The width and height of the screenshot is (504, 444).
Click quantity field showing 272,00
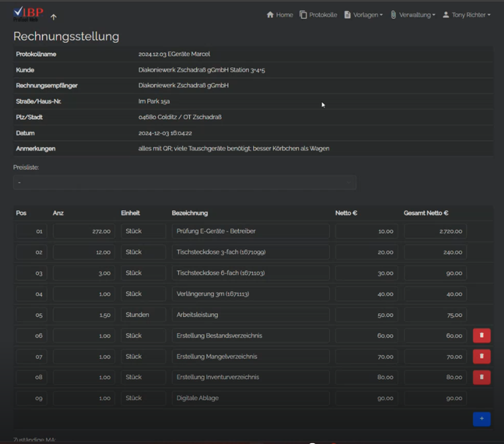(84, 231)
